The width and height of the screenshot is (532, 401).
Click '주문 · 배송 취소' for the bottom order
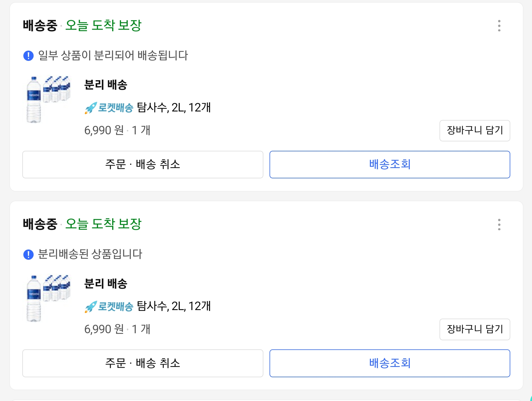(143, 363)
